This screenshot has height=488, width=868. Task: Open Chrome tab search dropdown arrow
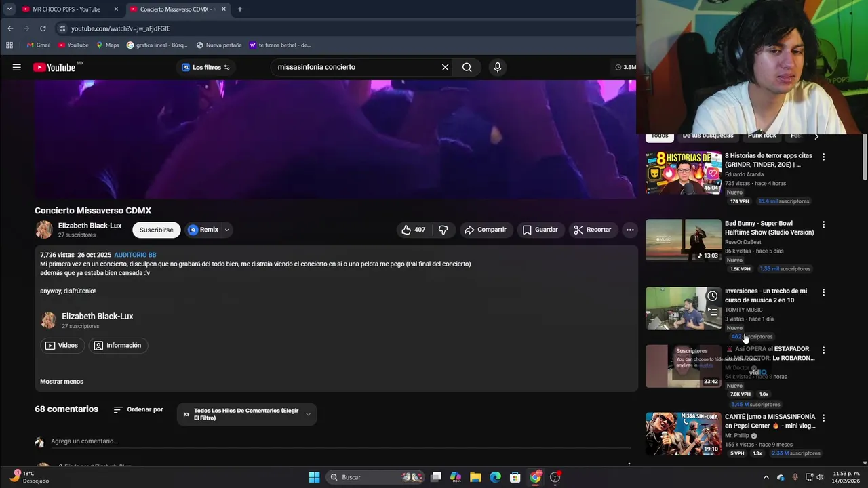9,9
